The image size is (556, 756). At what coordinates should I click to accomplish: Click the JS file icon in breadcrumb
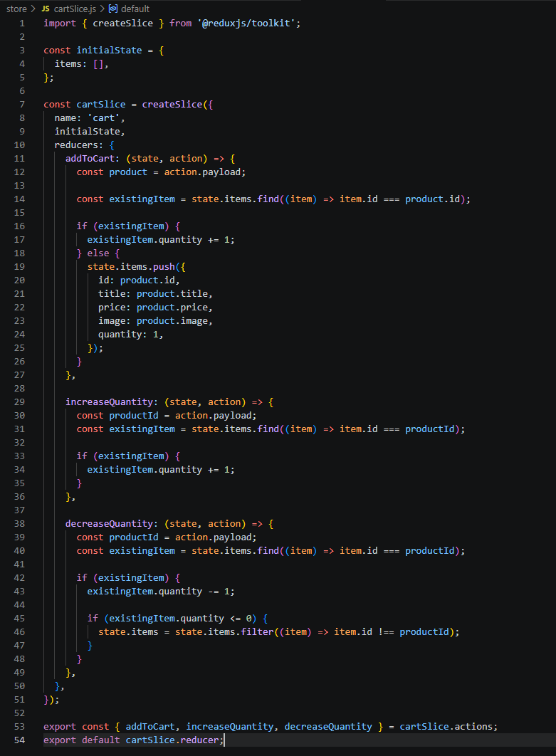coord(46,9)
